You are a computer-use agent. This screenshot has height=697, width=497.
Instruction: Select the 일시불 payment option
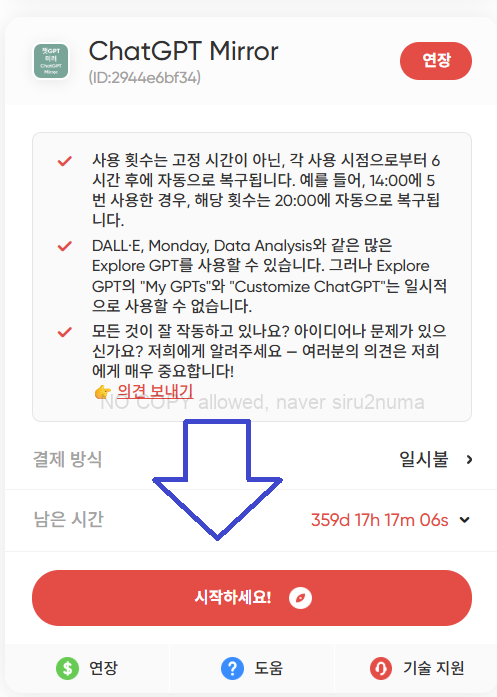click(424, 459)
